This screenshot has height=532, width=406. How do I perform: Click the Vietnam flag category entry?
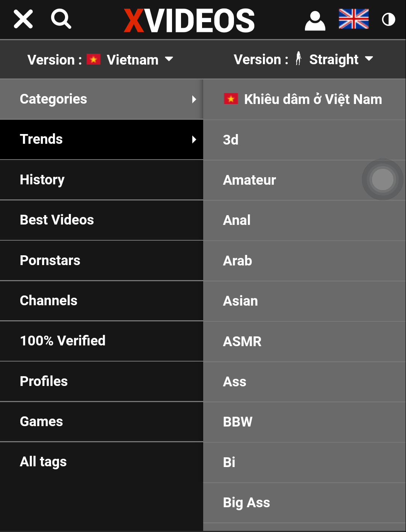303,99
